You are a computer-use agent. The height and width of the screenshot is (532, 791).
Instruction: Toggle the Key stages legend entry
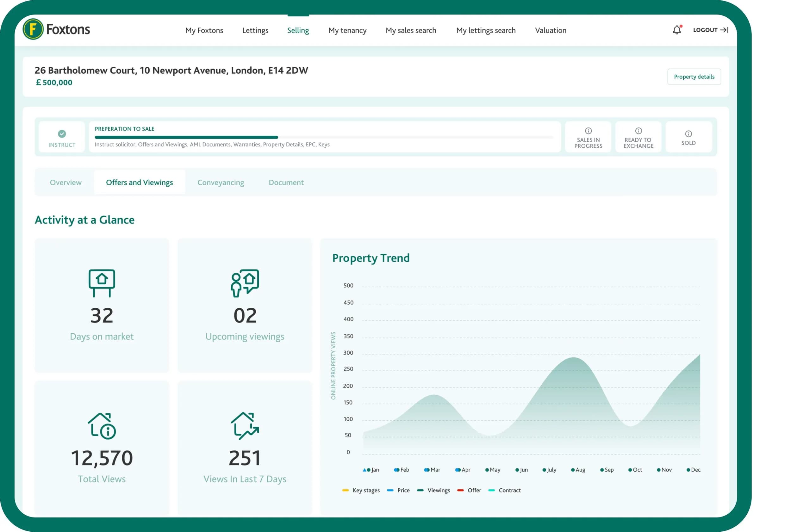(361, 490)
